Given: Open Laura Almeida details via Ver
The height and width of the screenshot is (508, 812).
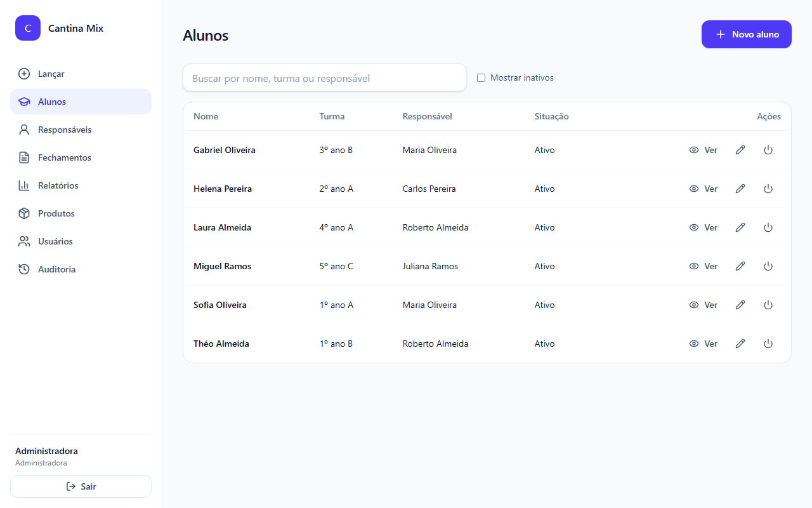Looking at the screenshot, I should coord(703,227).
